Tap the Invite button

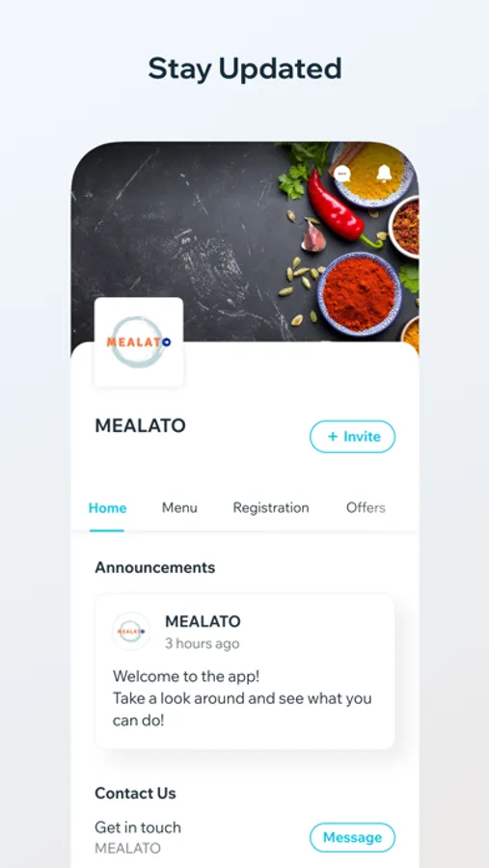pos(352,436)
